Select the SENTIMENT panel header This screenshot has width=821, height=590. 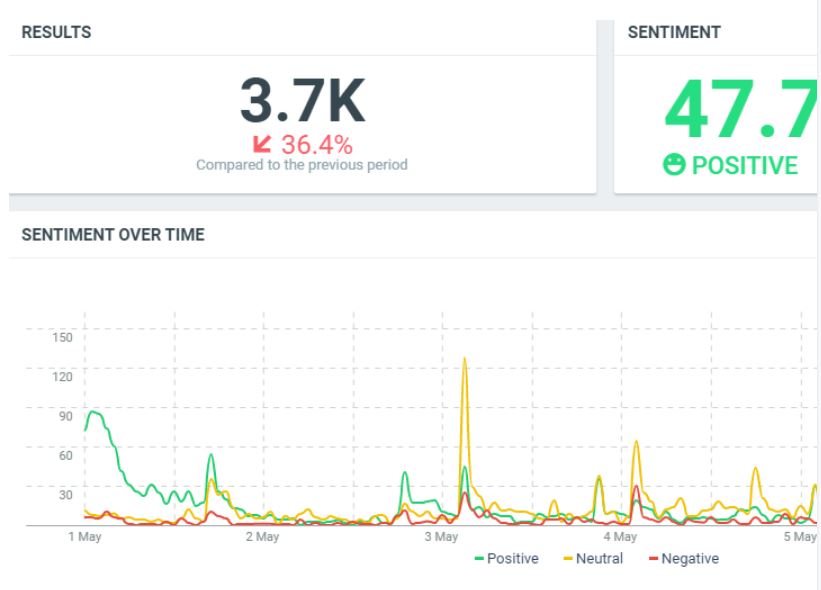coord(674,32)
